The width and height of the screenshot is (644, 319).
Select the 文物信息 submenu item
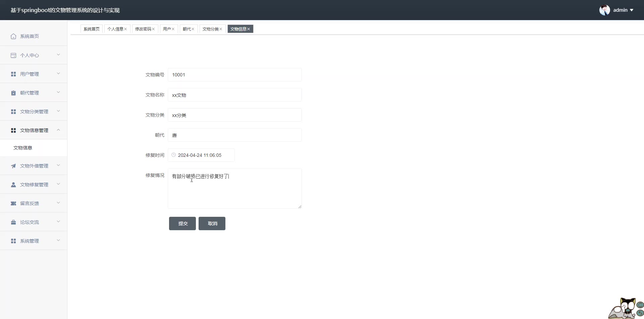34,148
